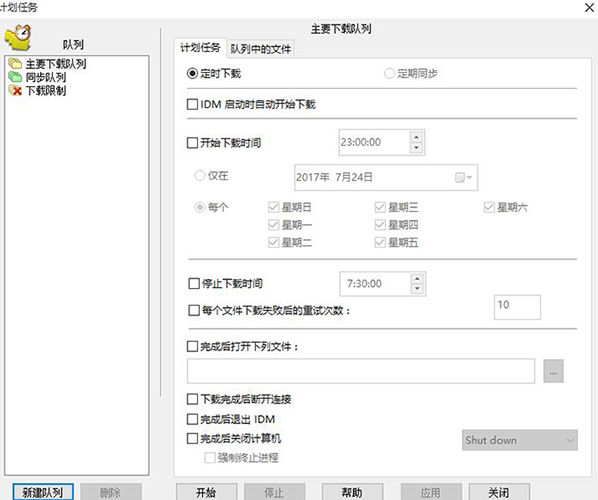Viewport: 598px width, 500px height.
Task: Click the yellow folder icon of 主要下载队列
Action: 15,63
